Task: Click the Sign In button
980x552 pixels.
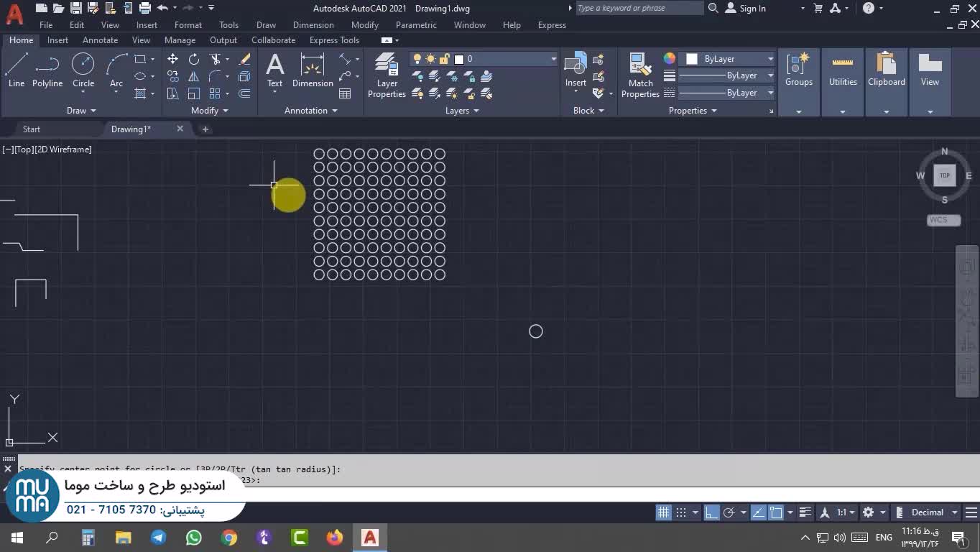Action: coord(746,9)
